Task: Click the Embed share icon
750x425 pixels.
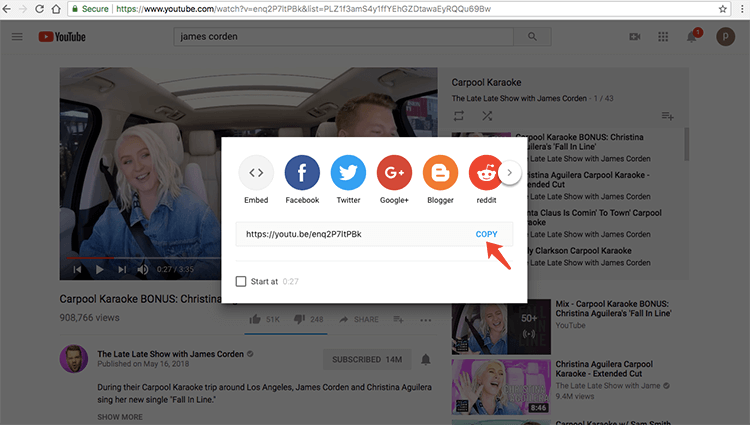Action: 256,173
